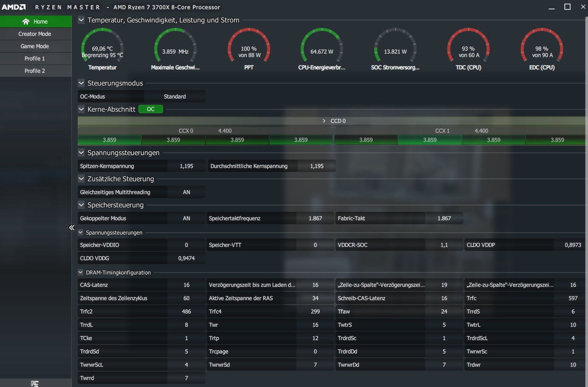588x387 pixels.
Task: Click the EDC (CPU) gauge
Action: 542,49
